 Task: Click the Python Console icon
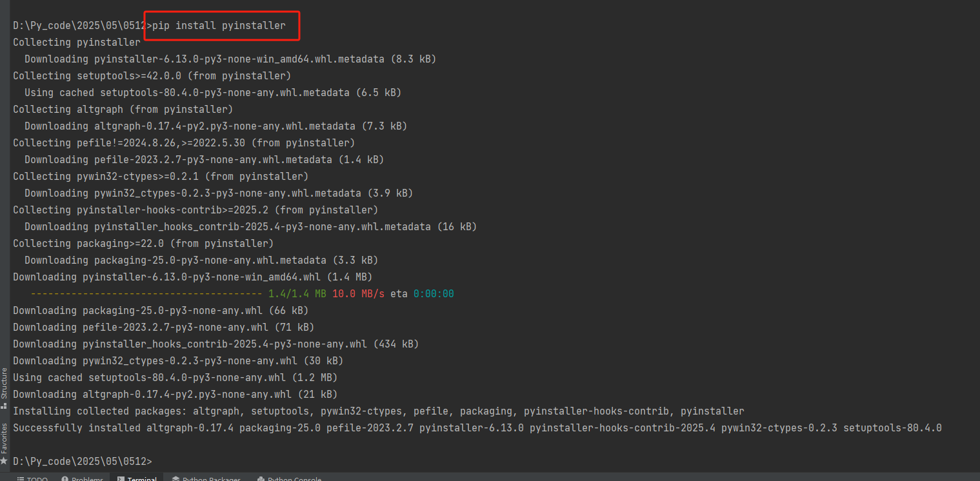click(x=262, y=478)
